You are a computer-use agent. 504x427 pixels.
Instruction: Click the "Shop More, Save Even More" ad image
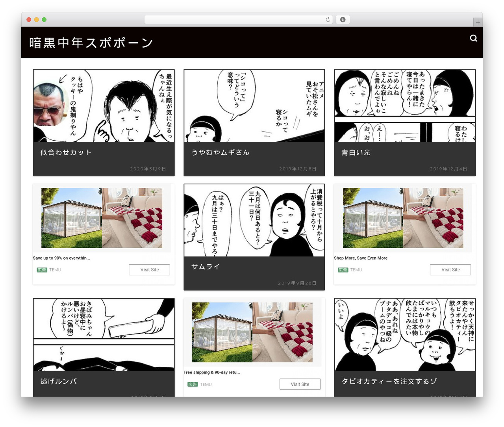[403, 218]
